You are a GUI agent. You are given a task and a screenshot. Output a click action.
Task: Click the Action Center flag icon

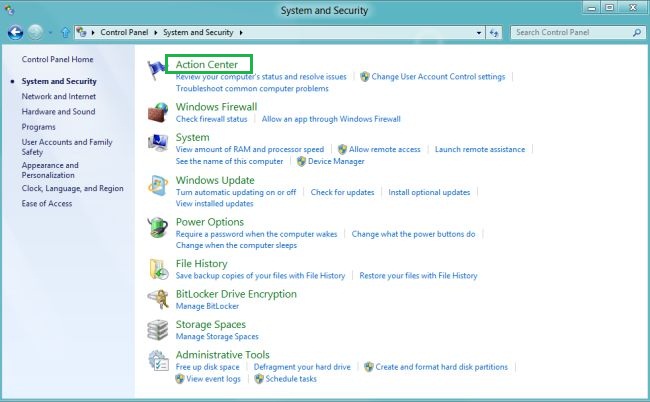tap(157, 70)
